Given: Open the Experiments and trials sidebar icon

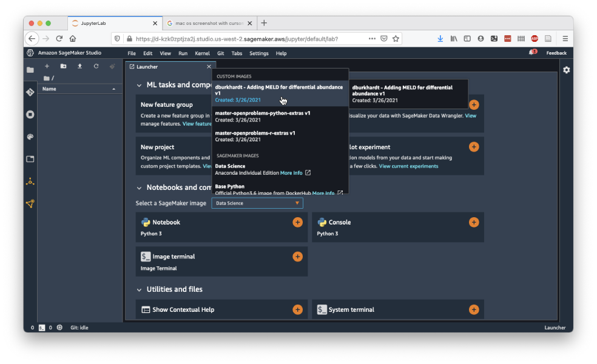Looking at the screenshot, I should pos(30,204).
